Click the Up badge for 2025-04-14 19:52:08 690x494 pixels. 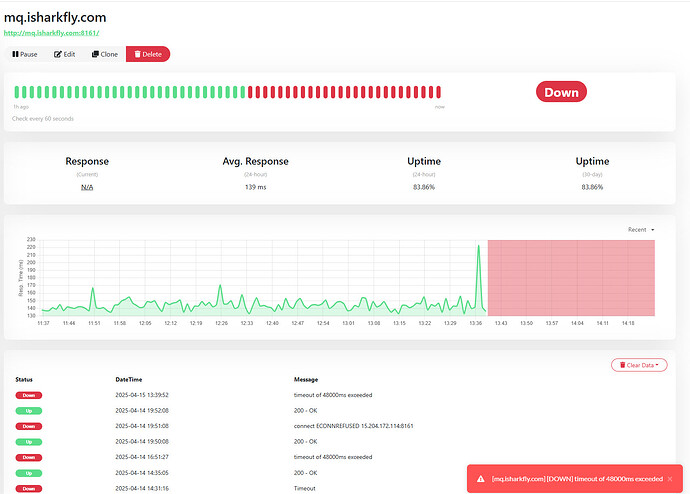click(x=29, y=411)
